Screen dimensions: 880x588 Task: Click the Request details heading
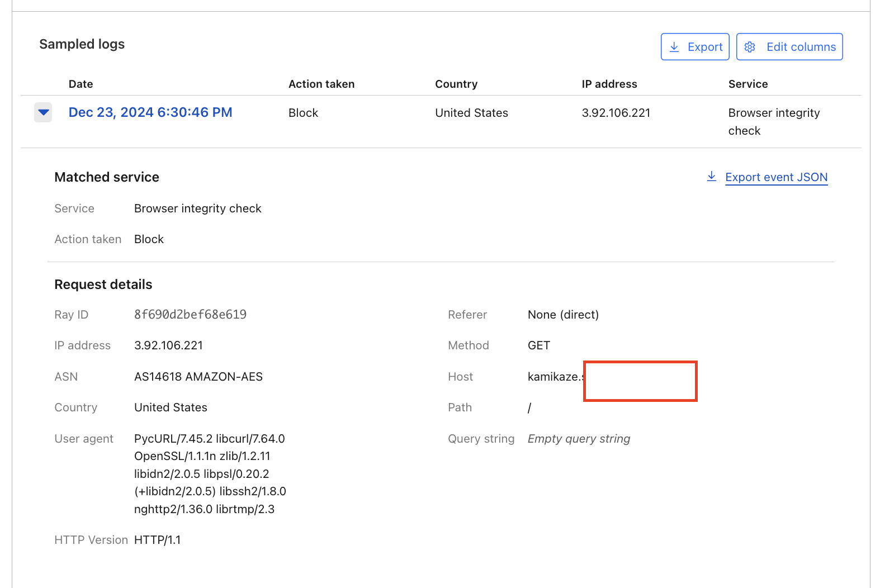click(x=103, y=284)
